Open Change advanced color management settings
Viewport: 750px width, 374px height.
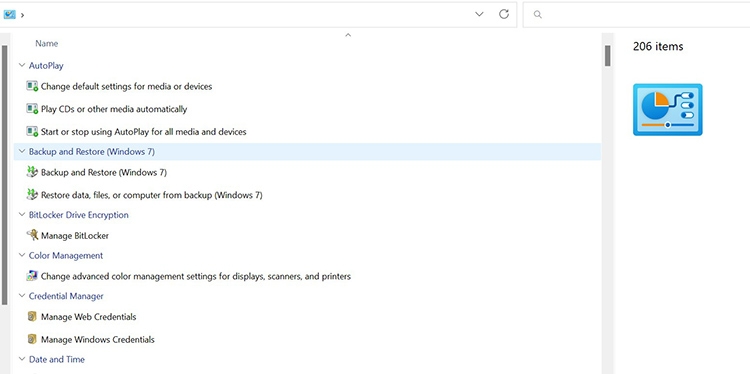pos(196,276)
